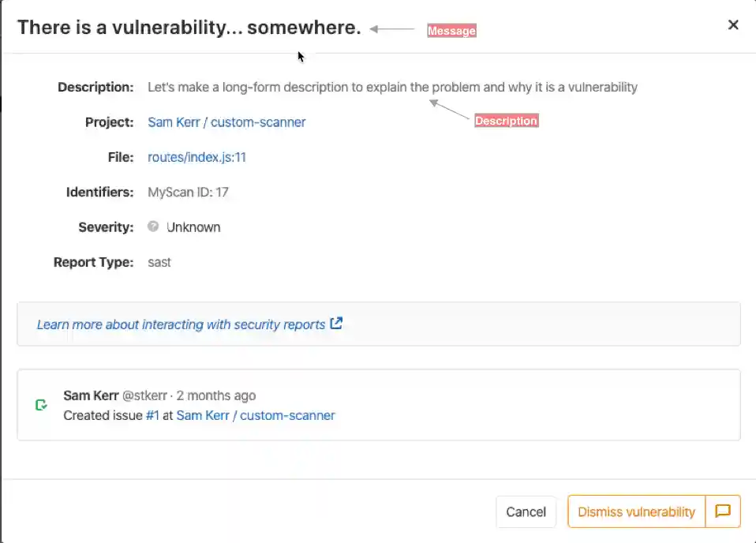This screenshot has width=756, height=543.
Task: Click the question mark icon next to Unknown severity
Action: [x=152, y=227]
